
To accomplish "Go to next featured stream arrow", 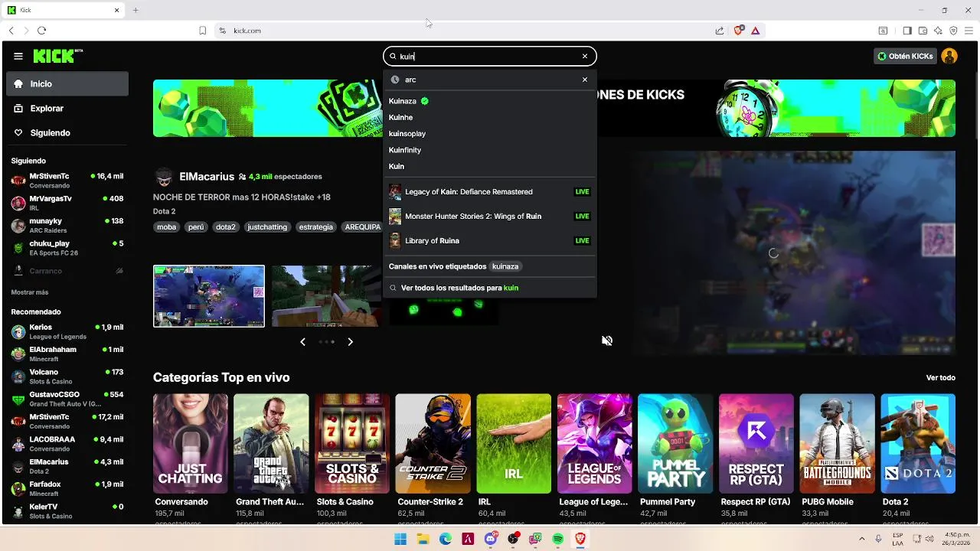I will [351, 342].
